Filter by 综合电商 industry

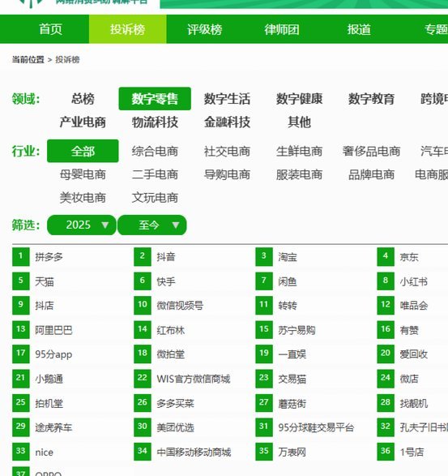coord(155,151)
